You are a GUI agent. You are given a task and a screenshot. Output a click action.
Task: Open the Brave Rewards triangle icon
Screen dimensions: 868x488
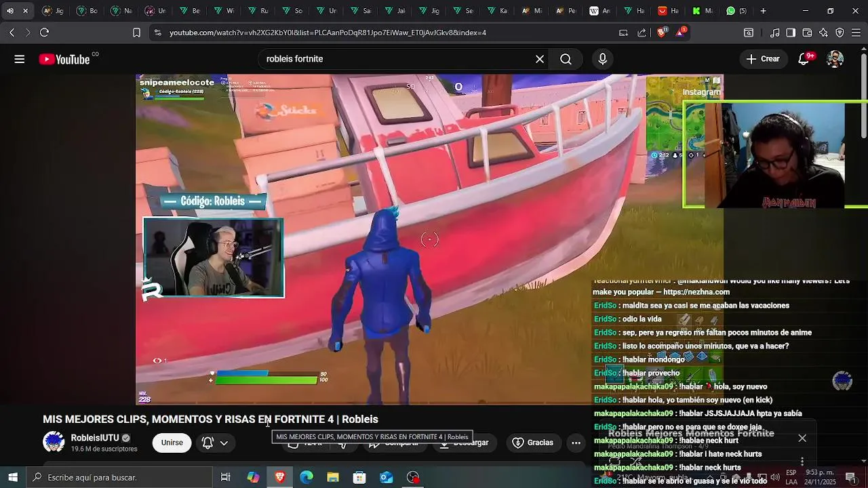681,32
